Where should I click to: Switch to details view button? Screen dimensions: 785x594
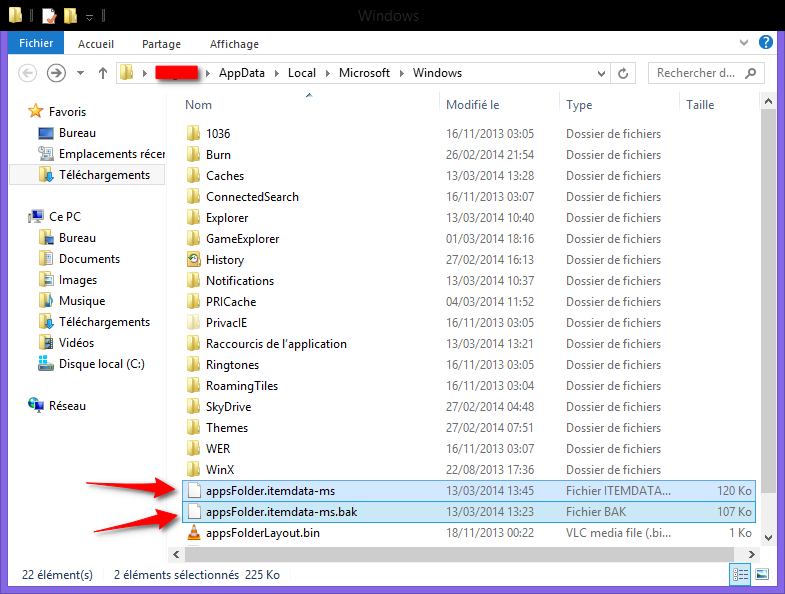point(740,574)
